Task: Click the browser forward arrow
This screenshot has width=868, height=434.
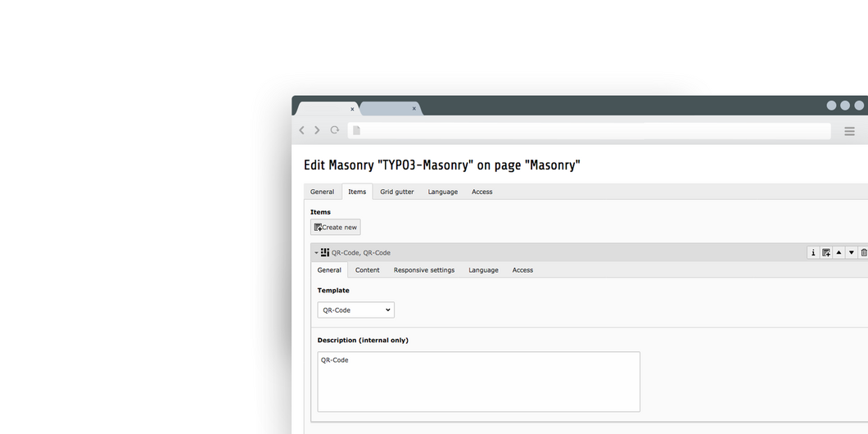Action: coord(317,130)
